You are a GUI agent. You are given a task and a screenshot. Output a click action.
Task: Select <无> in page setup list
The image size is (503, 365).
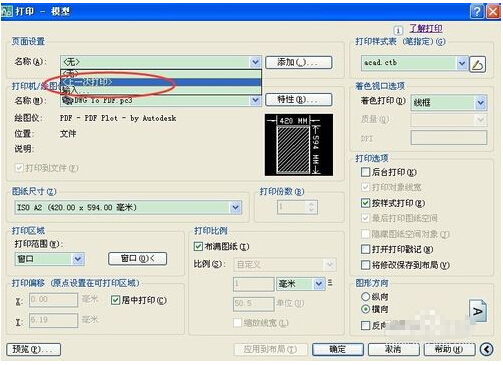click(x=161, y=74)
